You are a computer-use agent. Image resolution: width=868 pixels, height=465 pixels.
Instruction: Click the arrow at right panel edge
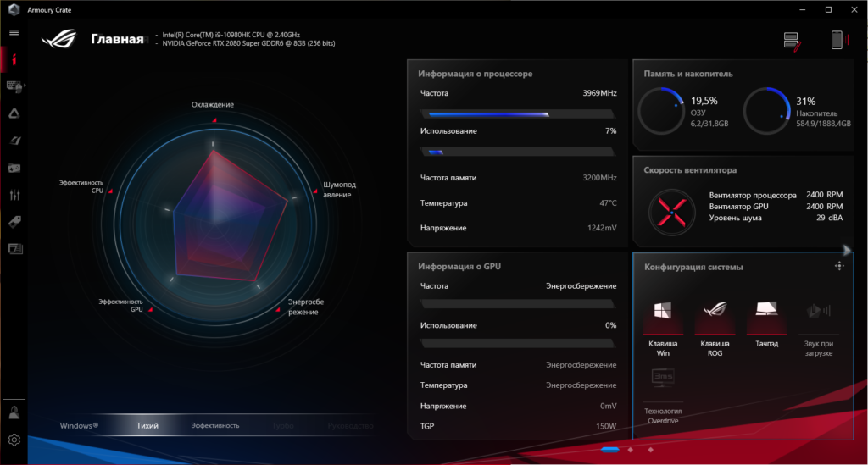(847, 250)
